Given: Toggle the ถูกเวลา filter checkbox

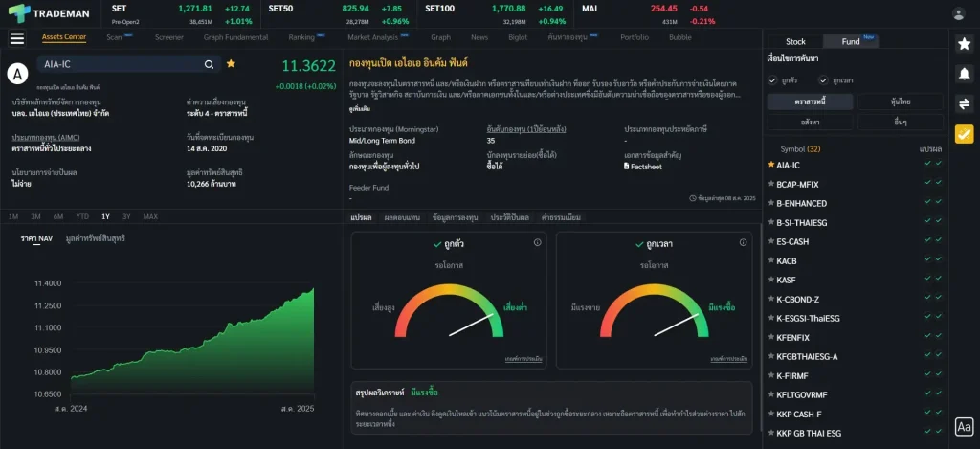Looking at the screenshot, I should (x=823, y=80).
